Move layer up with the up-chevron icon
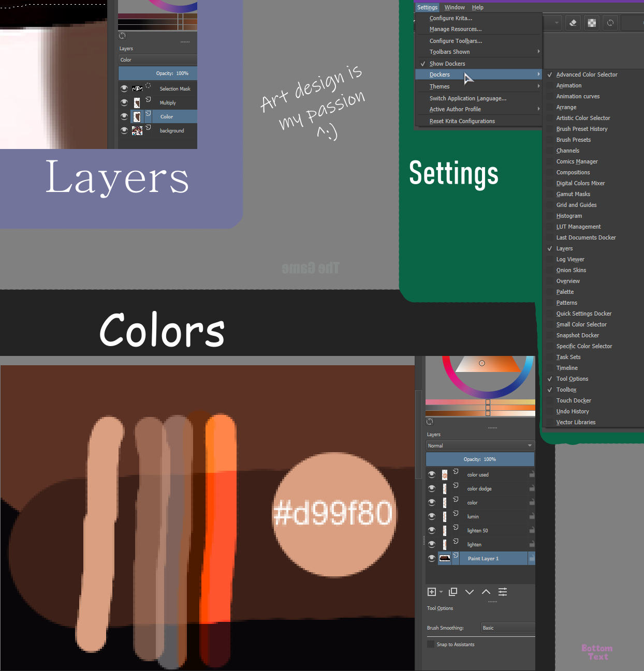 [x=486, y=592]
